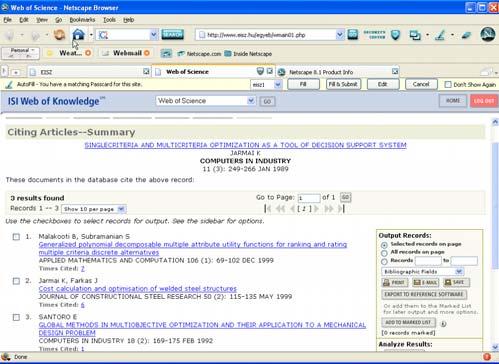Open the Bibliographic Fields dropdown
The height and width of the screenshot is (364, 499).
click(x=423, y=272)
